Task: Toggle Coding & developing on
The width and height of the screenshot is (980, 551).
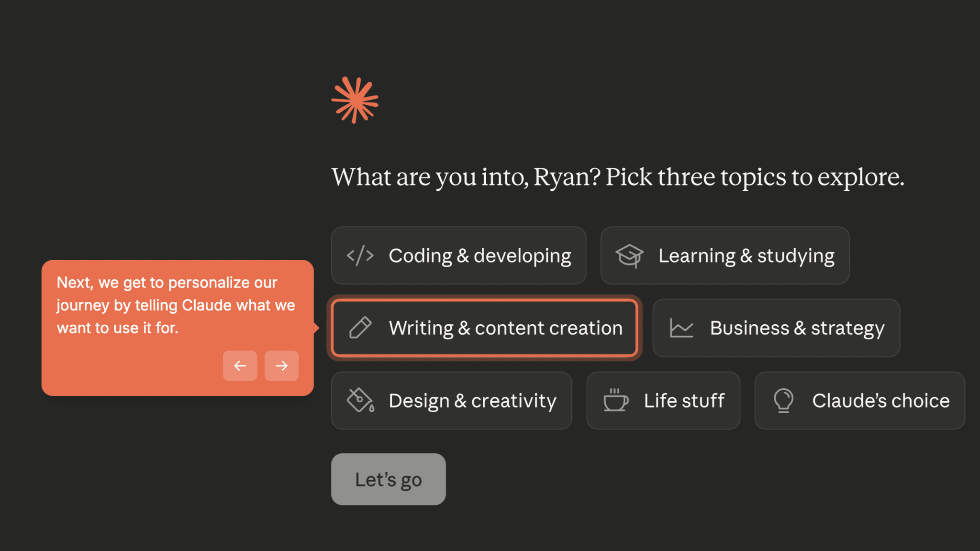Action: (458, 255)
